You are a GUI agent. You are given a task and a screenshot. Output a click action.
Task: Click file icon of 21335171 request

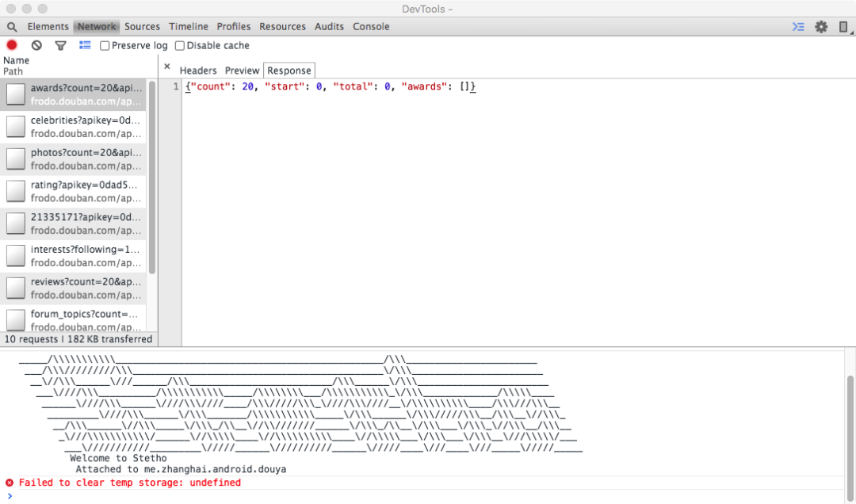click(x=15, y=223)
